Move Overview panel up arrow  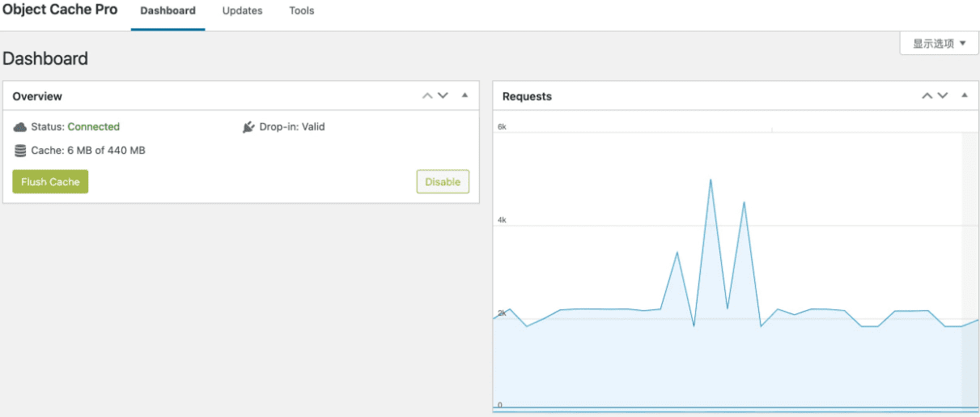click(427, 96)
